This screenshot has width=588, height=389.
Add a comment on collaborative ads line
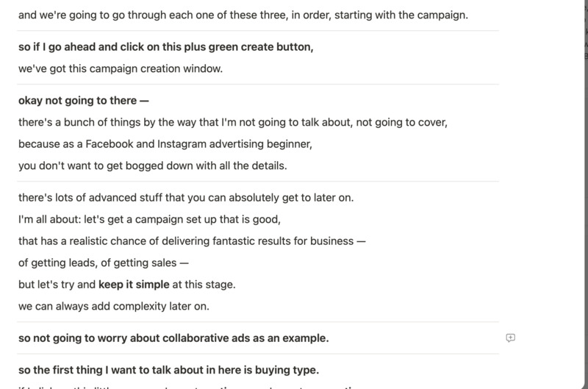point(510,338)
